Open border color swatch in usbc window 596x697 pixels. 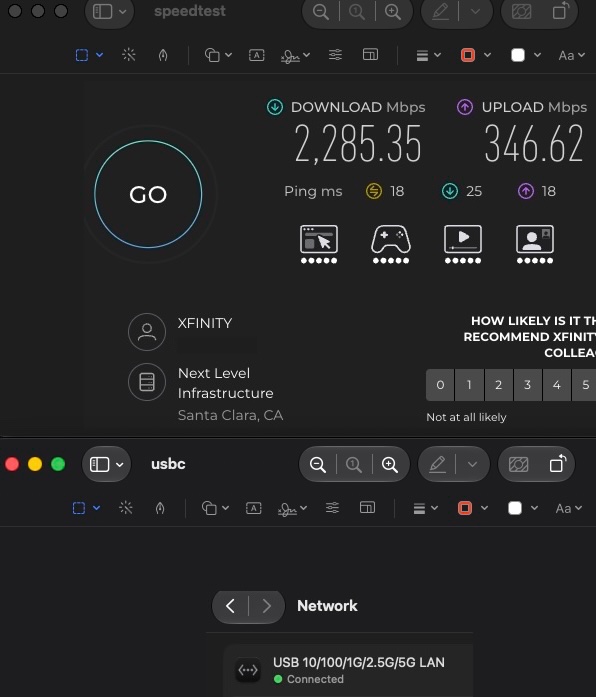click(x=465, y=508)
